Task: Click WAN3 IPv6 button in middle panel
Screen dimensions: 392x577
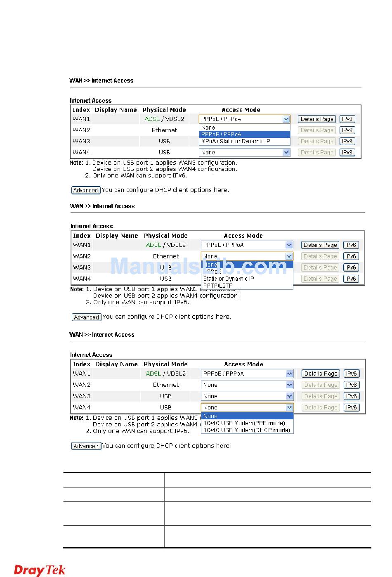Action: (x=351, y=267)
